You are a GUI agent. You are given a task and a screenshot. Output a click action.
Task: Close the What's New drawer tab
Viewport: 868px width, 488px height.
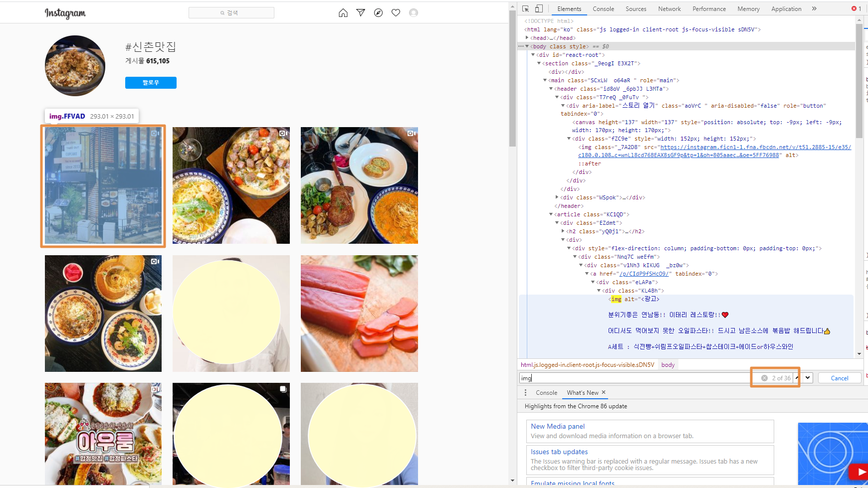(x=604, y=392)
